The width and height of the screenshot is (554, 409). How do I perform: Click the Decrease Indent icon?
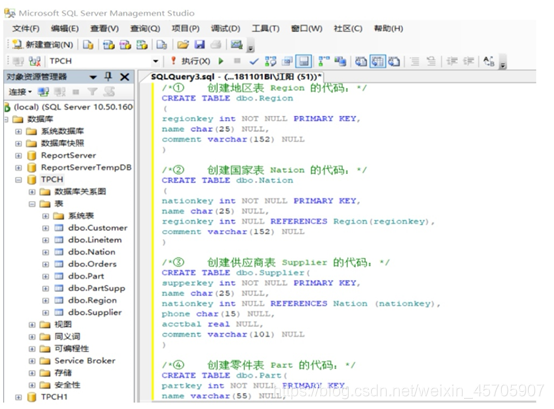click(452, 61)
